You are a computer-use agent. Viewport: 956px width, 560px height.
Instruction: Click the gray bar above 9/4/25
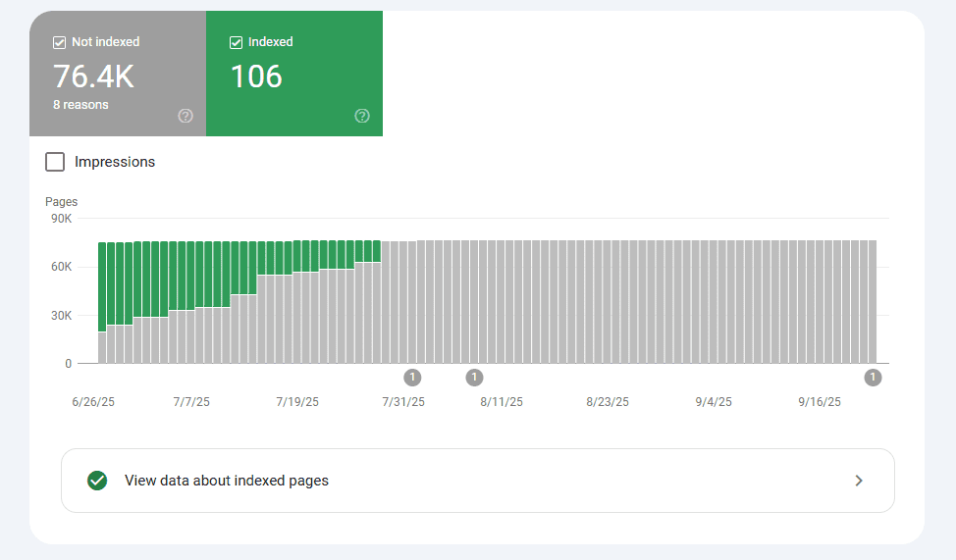(713, 302)
